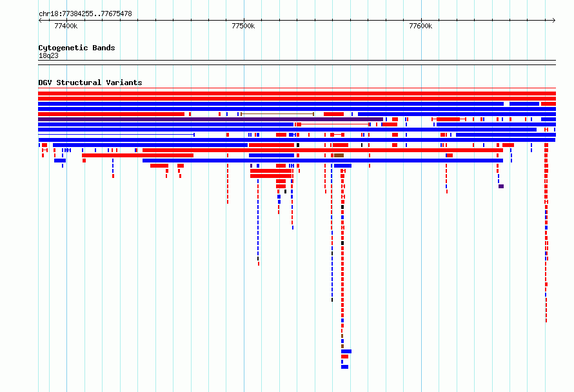Click the short blue bar under the H markers at left
This screenshot has height=392, width=574.
point(60,161)
